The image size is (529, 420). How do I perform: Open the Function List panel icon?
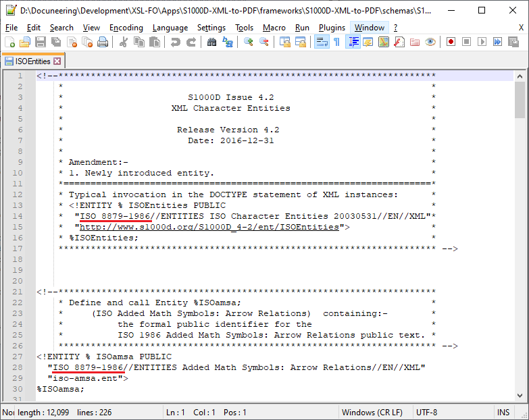pyautogui.click(x=399, y=42)
